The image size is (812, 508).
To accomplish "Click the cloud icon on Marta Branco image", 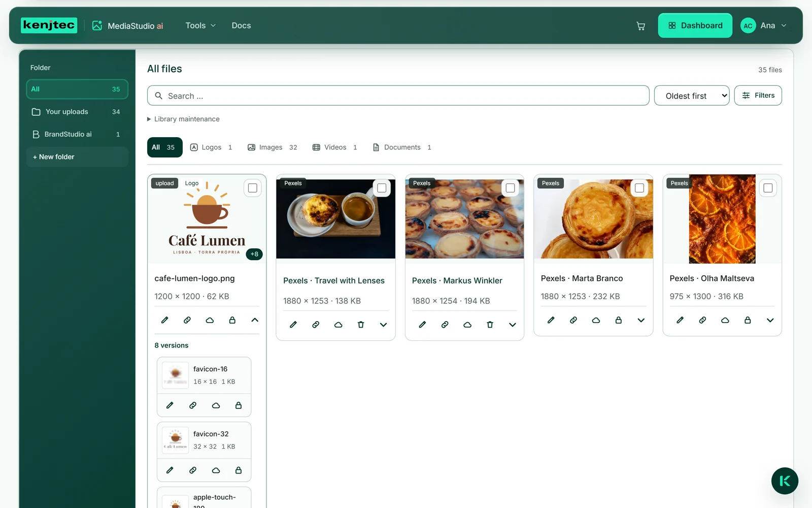I will click(596, 320).
